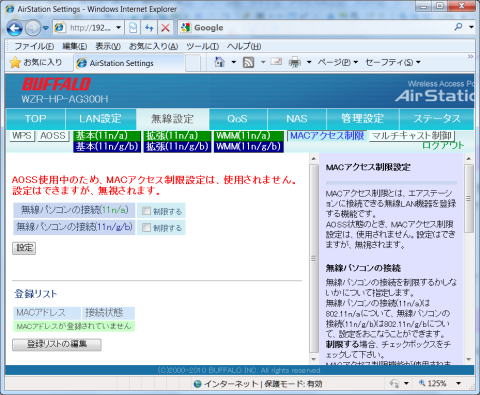The image size is (480, 395).
Task: Open the WMM(11n/g/b) sub-tab
Action: tap(249, 147)
